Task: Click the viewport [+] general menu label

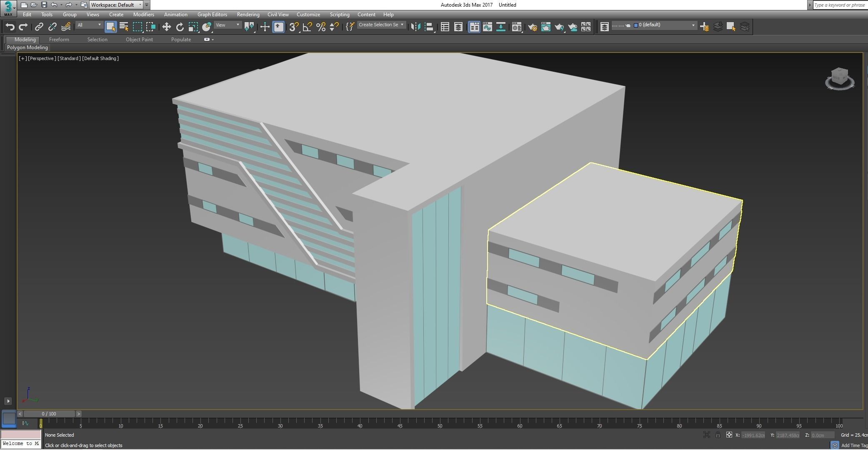Action: tap(23, 58)
